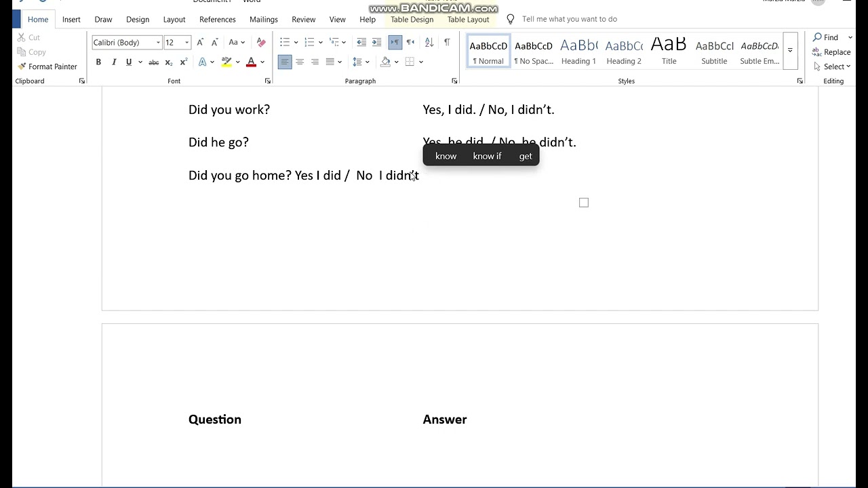
Task: Open the Layout tab
Action: pos(174,20)
